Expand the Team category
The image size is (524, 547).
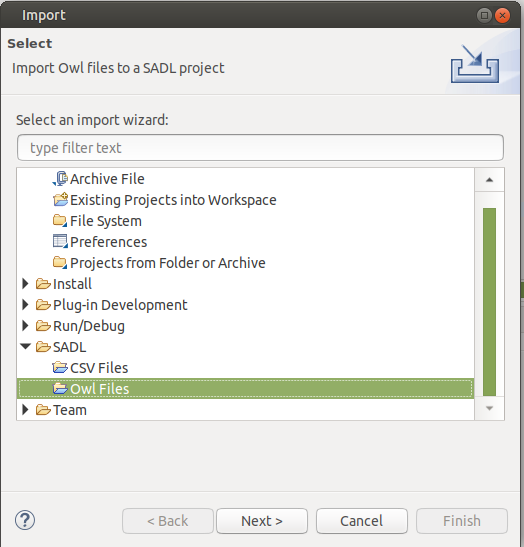coord(25,410)
